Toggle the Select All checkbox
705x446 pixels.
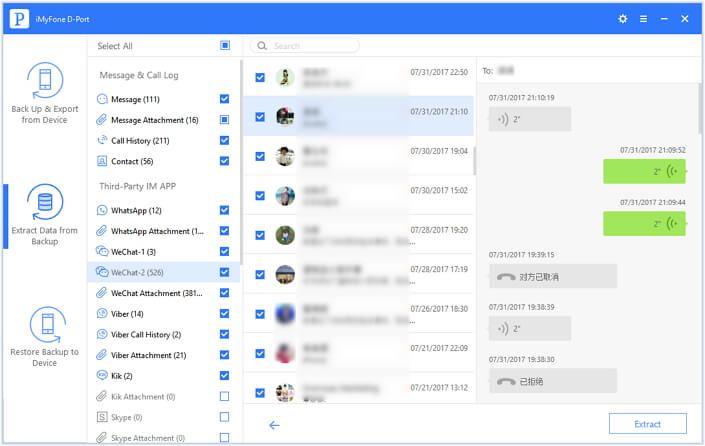(x=225, y=45)
